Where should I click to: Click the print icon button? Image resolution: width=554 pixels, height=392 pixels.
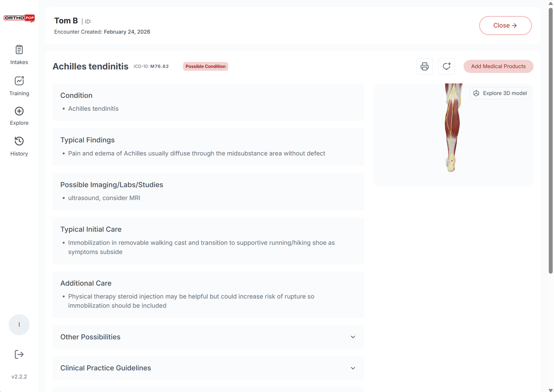click(x=425, y=66)
